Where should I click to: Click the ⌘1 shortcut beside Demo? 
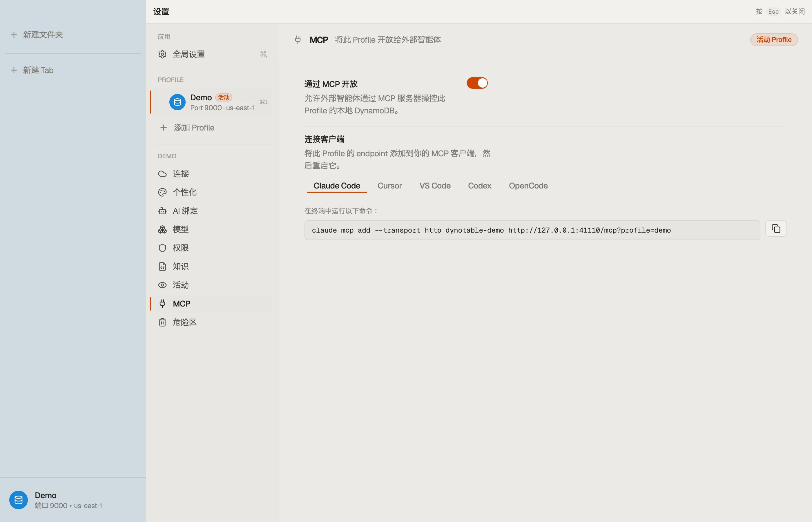click(x=264, y=102)
